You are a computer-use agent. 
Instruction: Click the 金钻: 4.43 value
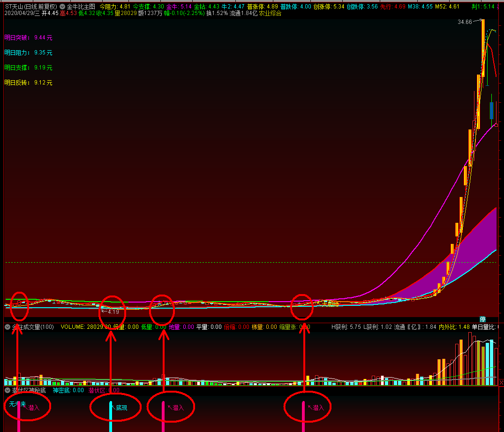(x=206, y=7)
